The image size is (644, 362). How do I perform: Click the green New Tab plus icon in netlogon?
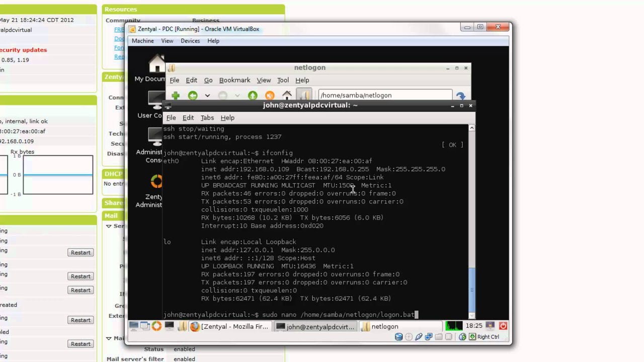pyautogui.click(x=176, y=95)
